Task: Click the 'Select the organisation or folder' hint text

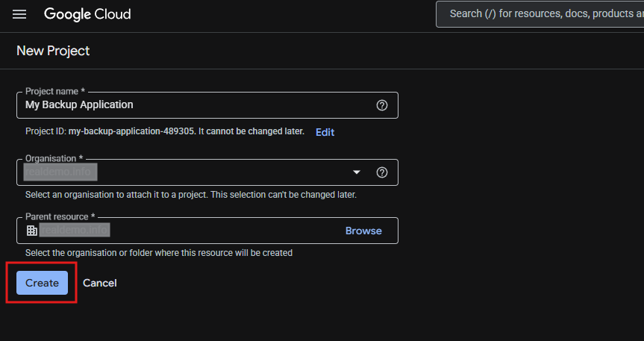Action: pos(159,253)
